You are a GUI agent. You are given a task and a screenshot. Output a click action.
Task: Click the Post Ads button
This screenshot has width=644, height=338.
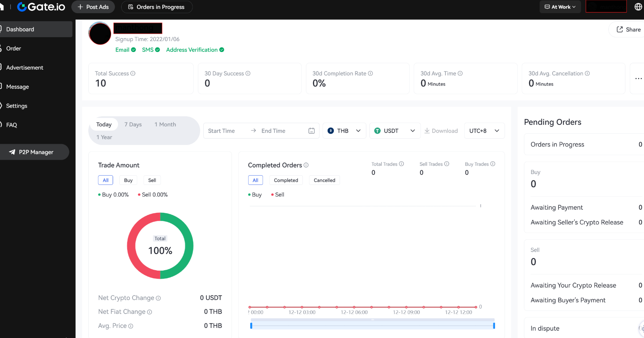pyautogui.click(x=93, y=7)
